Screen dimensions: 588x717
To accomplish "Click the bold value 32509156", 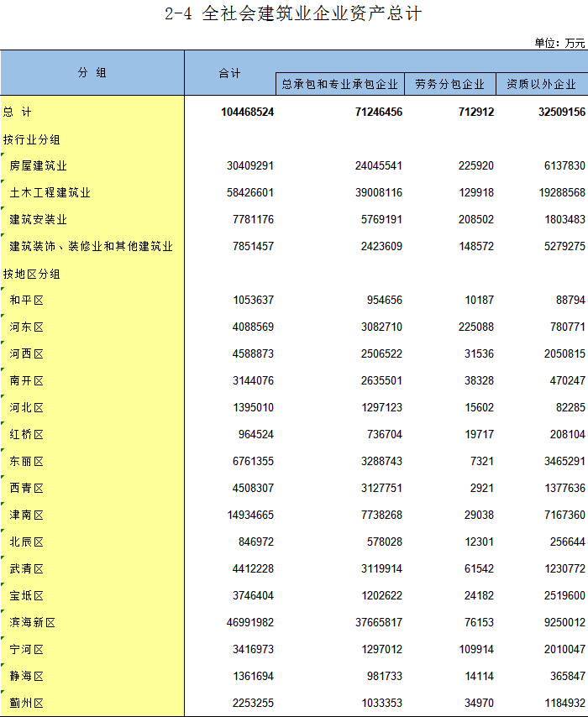I will click(x=561, y=112).
